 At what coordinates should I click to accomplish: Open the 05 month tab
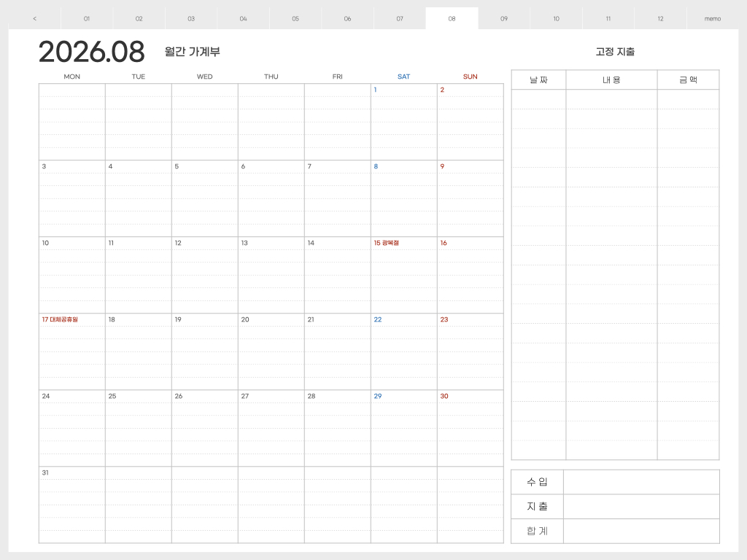[x=295, y=18]
